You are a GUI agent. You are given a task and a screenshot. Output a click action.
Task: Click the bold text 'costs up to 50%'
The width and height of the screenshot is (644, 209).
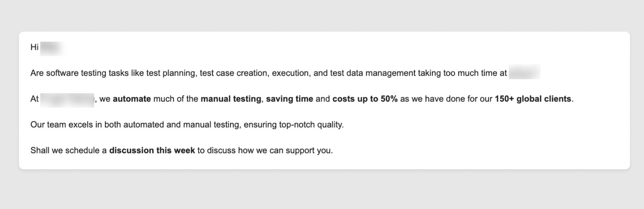[365, 99]
